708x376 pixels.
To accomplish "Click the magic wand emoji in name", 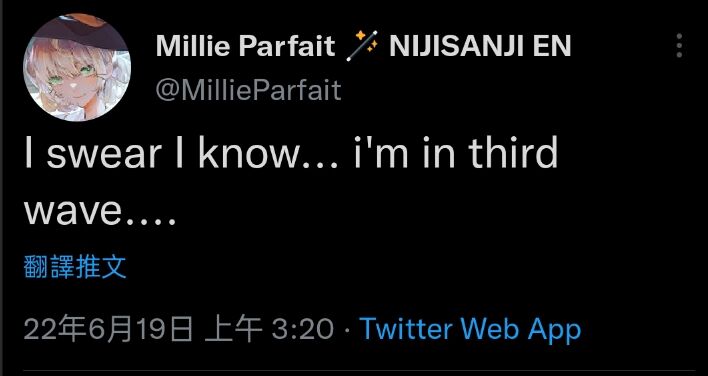I will point(362,46).
